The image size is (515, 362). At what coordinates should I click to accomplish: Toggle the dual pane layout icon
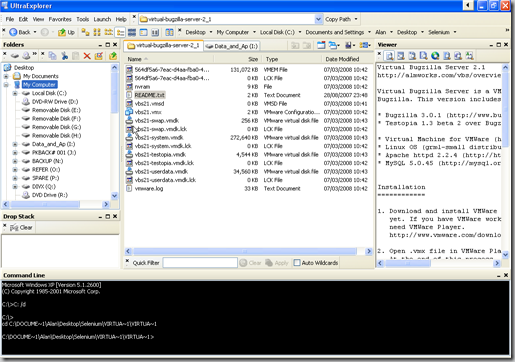coord(169,32)
